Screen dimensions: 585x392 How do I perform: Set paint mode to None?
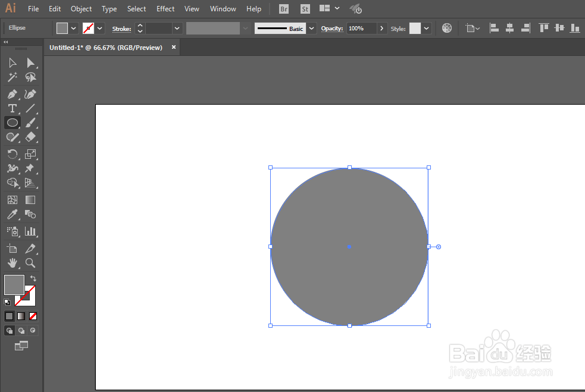tap(33, 316)
